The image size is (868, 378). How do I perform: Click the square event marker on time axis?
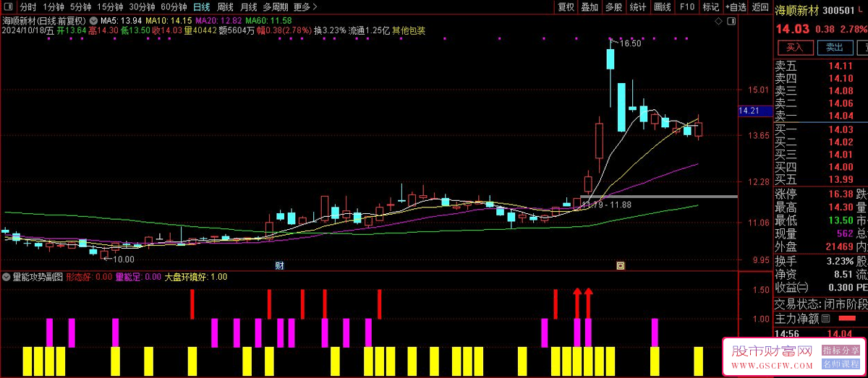[x=620, y=266]
